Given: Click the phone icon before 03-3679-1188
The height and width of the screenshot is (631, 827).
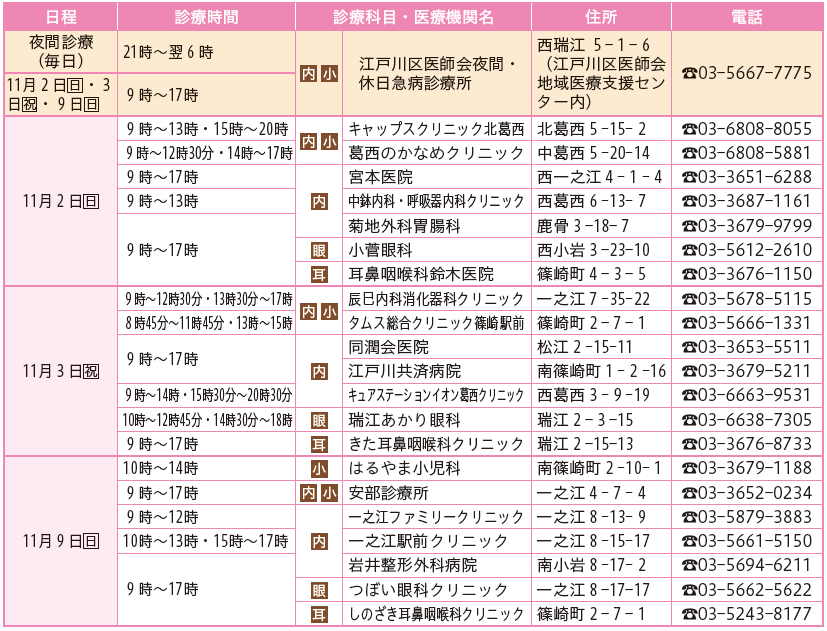Looking at the screenshot, I should [689, 468].
